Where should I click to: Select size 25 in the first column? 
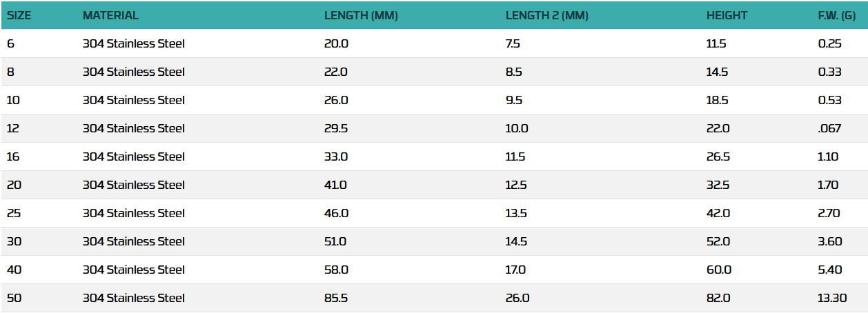coord(13,214)
